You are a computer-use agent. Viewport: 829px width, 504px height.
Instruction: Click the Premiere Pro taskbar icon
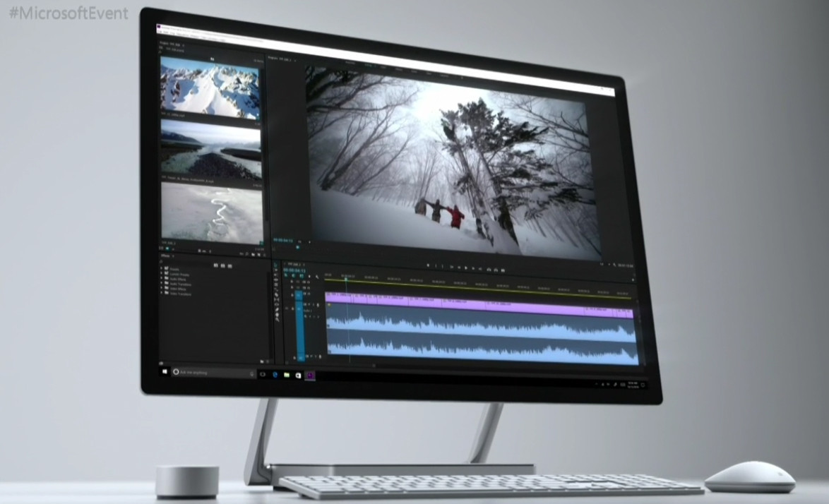point(311,376)
